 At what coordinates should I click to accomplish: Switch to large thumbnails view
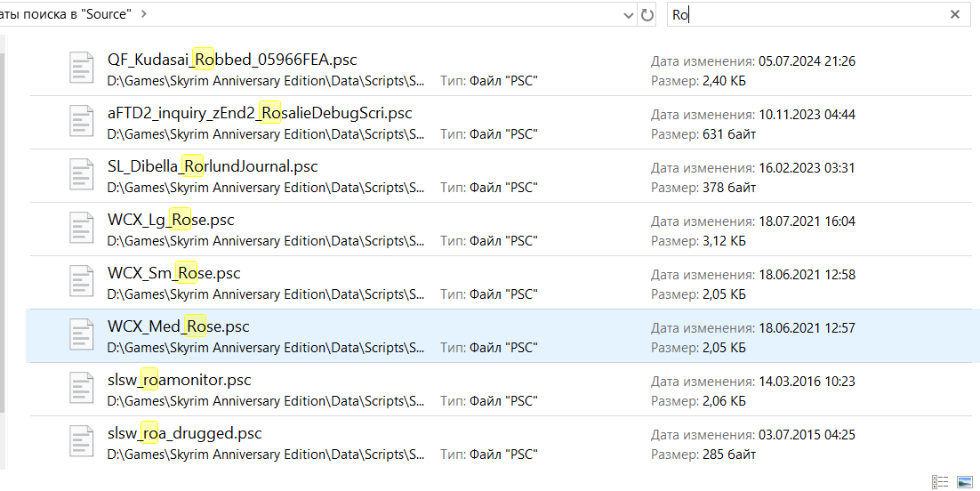pyautogui.click(x=965, y=481)
